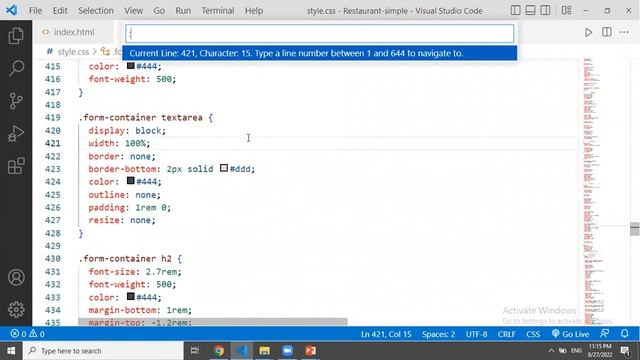
Task: Click the text resize: none;
Action: pos(122,220)
